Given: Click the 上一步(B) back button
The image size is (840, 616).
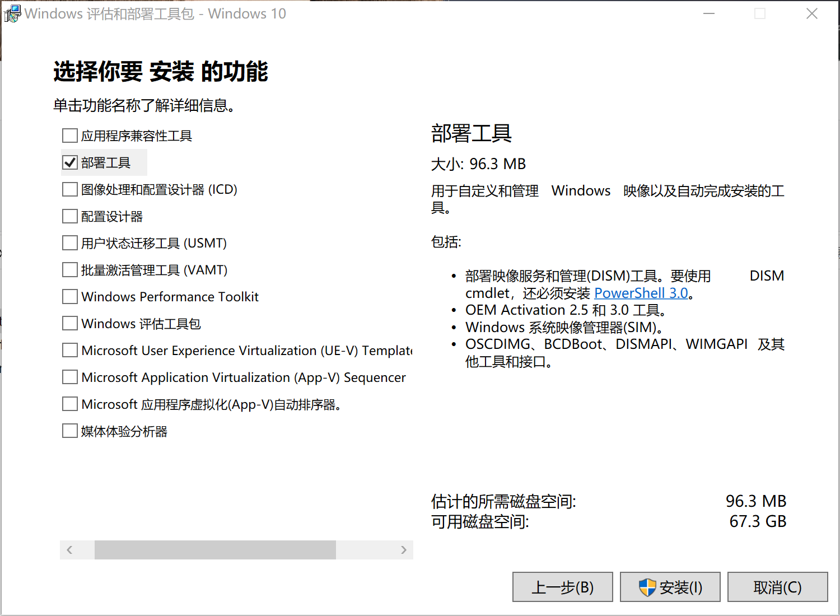Looking at the screenshot, I should 562,587.
